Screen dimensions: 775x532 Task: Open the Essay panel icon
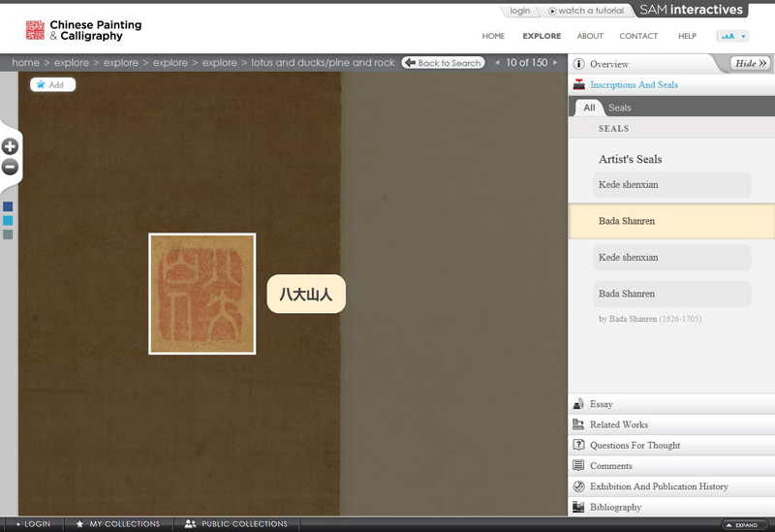click(x=578, y=404)
